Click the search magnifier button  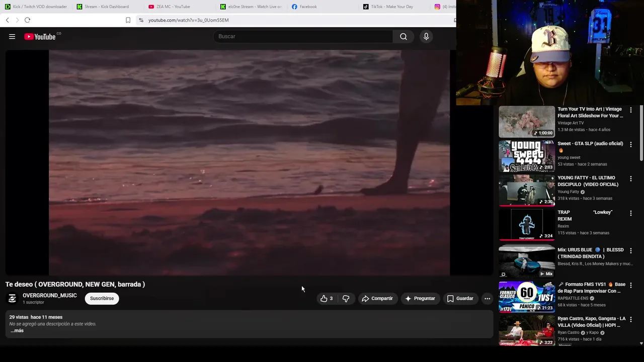pyautogui.click(x=403, y=36)
